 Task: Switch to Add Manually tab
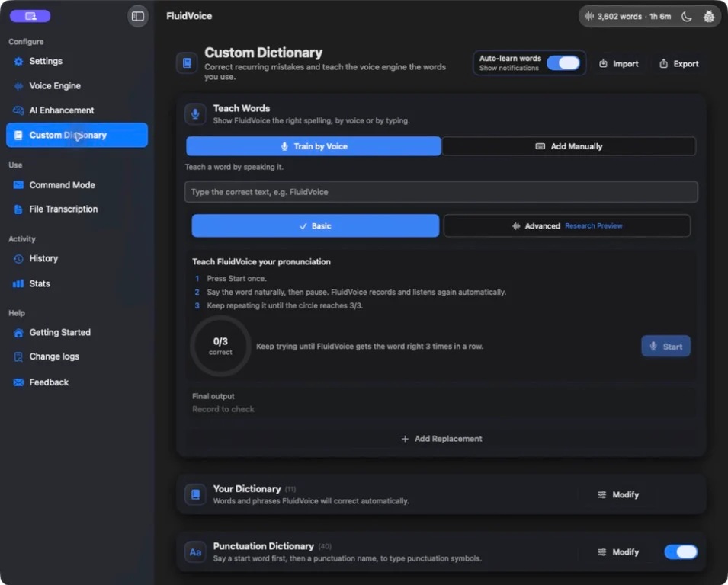click(x=569, y=146)
